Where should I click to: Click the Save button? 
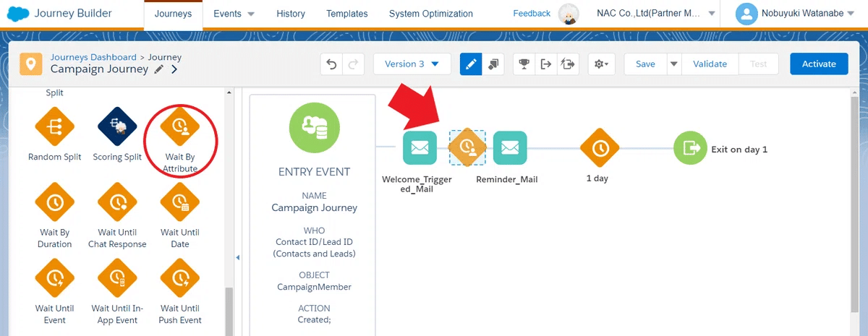[x=645, y=64]
